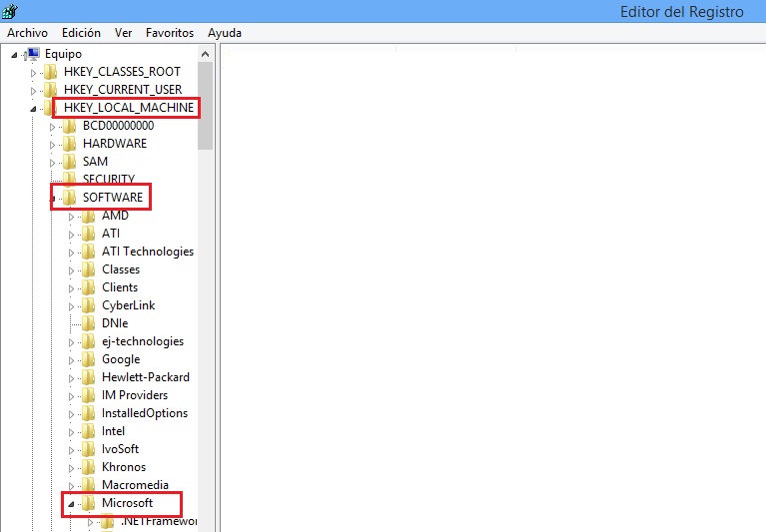The width and height of the screenshot is (766, 532).
Task: Expand the ATI Technologies key
Action: (x=71, y=253)
